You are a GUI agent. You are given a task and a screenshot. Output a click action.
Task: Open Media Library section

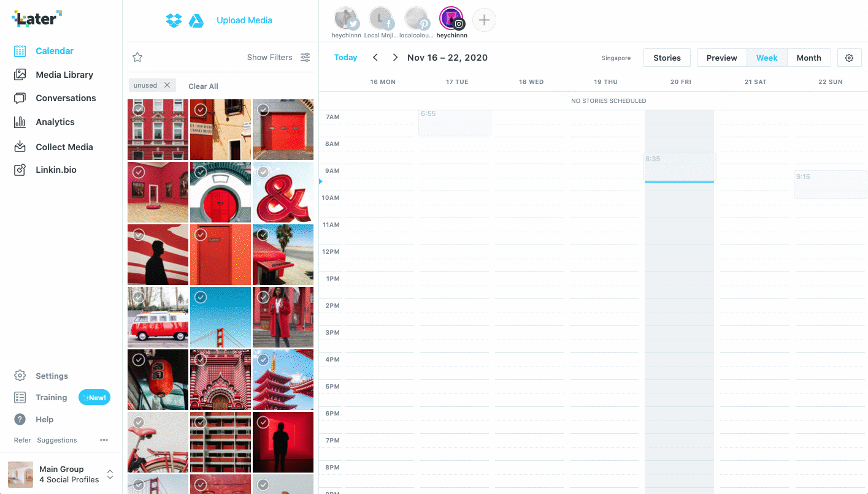(x=64, y=75)
